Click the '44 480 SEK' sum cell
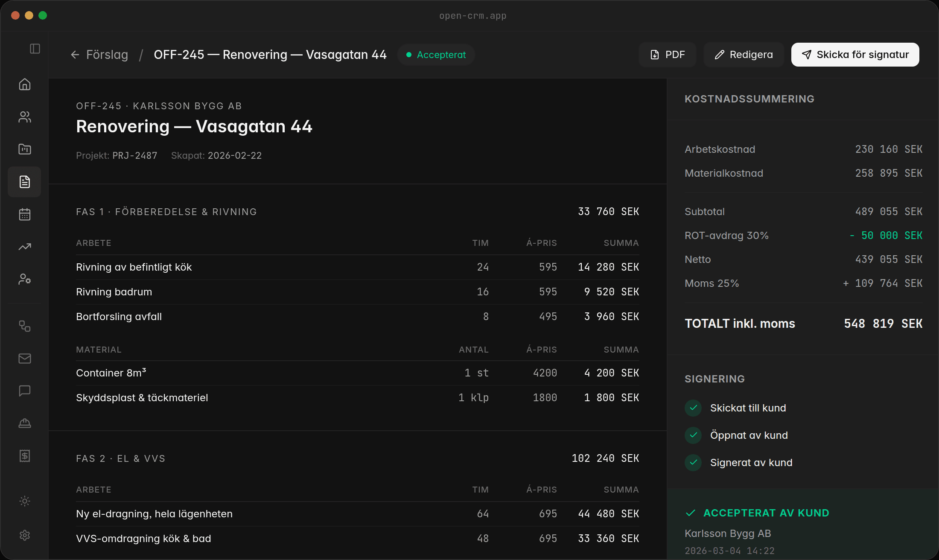This screenshot has height=560, width=939. pyautogui.click(x=609, y=514)
